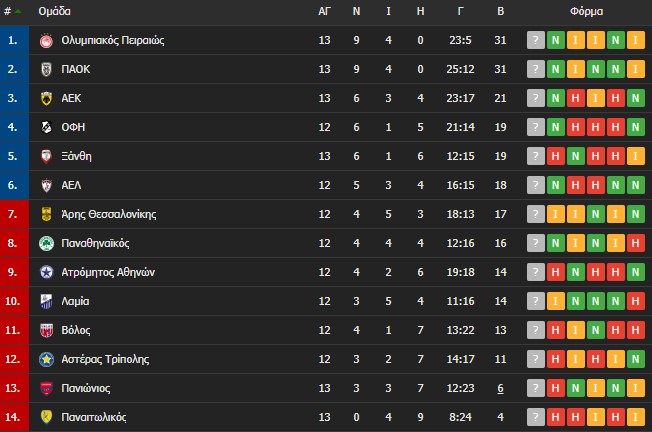This screenshot has width=652, height=432.
Task: Open the Άρης Θεσσαλονίκης team link
Action: (x=109, y=214)
